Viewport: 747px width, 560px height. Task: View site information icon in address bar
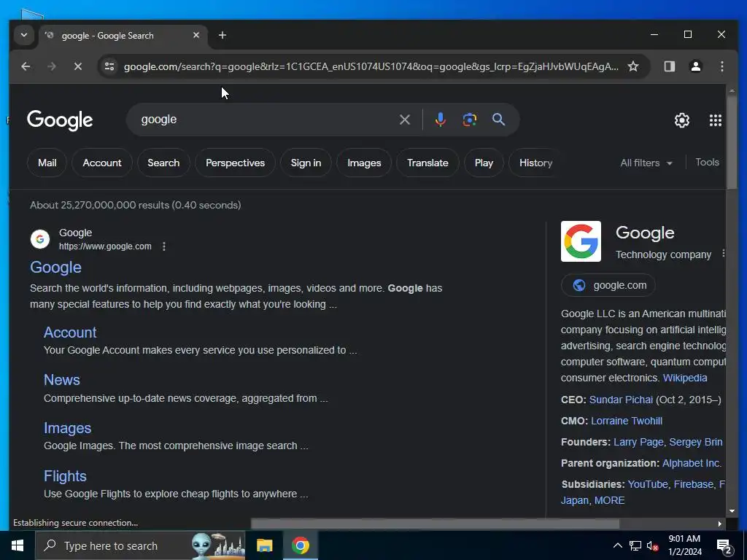point(109,66)
